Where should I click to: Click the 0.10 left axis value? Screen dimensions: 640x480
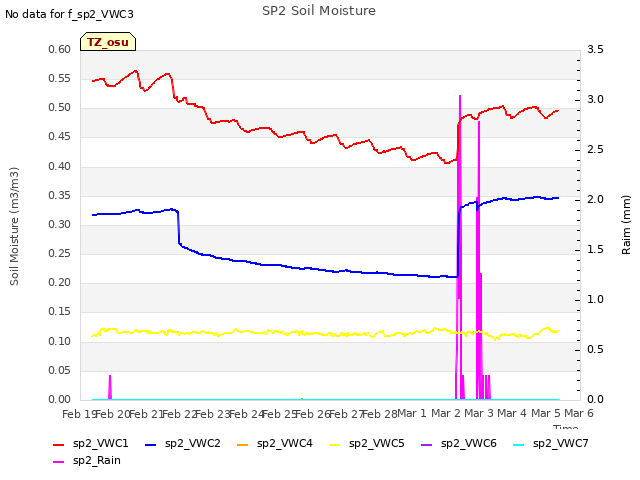click(60, 341)
